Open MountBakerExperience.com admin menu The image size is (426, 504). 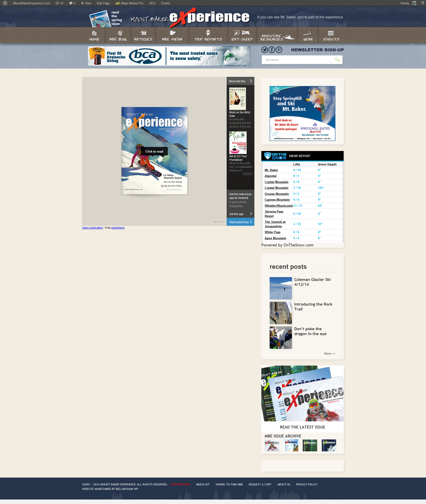point(31,3)
